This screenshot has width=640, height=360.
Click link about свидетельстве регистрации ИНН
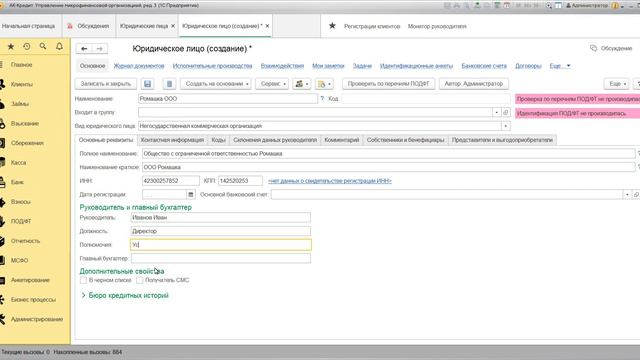click(x=330, y=181)
